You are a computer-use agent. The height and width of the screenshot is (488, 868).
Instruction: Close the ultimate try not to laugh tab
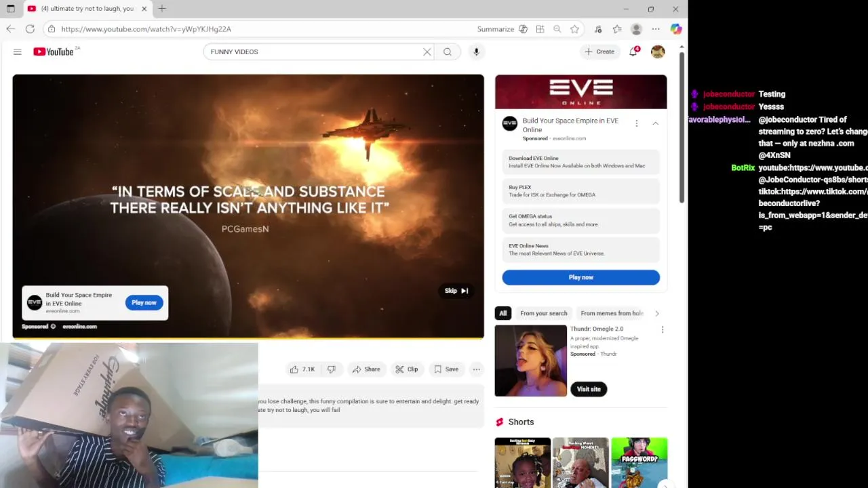[144, 9]
